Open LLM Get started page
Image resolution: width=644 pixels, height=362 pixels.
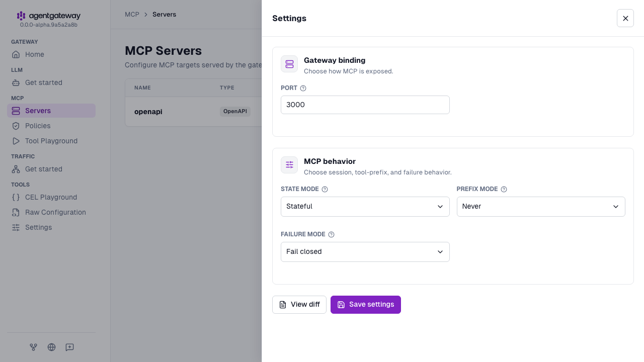click(51, 82)
